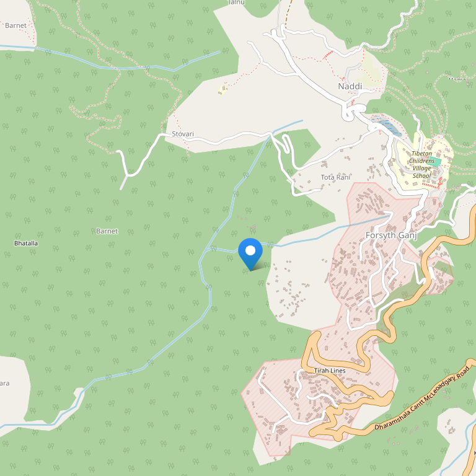Select the Barnet label near top-left corner
Screen dimensions: 476x476
click(15, 25)
